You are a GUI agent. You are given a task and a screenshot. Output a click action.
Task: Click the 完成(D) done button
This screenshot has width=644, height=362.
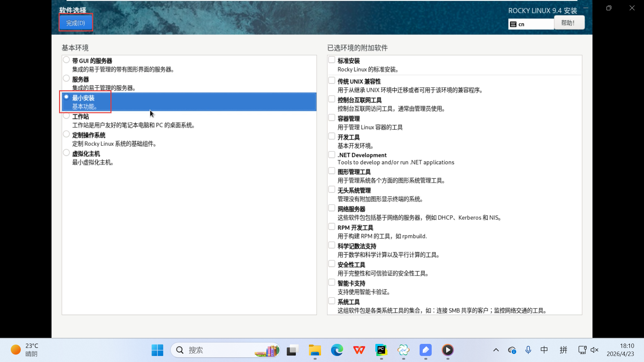75,23
